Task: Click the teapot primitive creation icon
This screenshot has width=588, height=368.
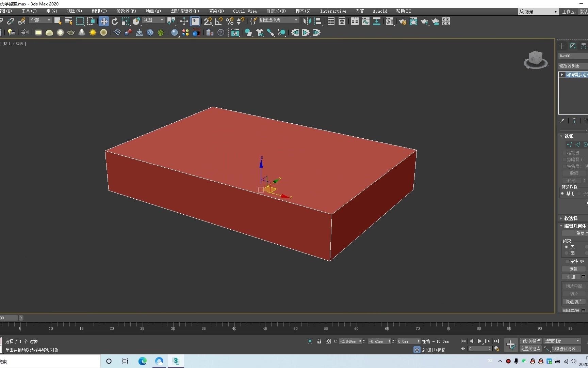Action: 71,32
